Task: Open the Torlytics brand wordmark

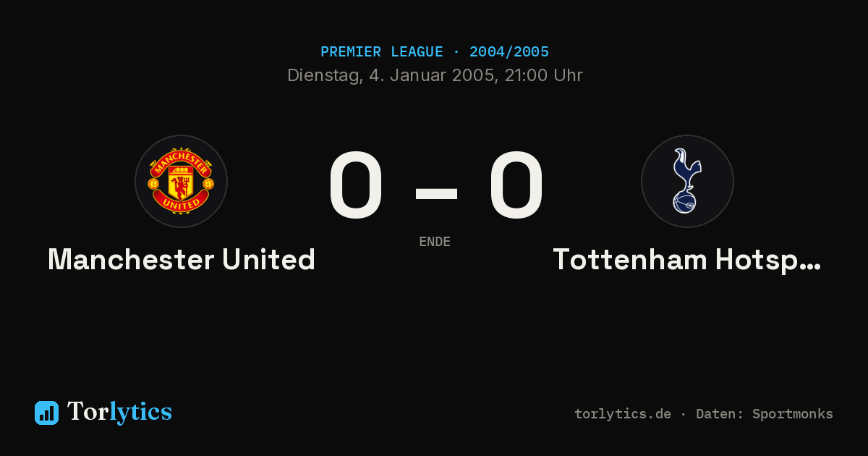Action: pos(119,412)
